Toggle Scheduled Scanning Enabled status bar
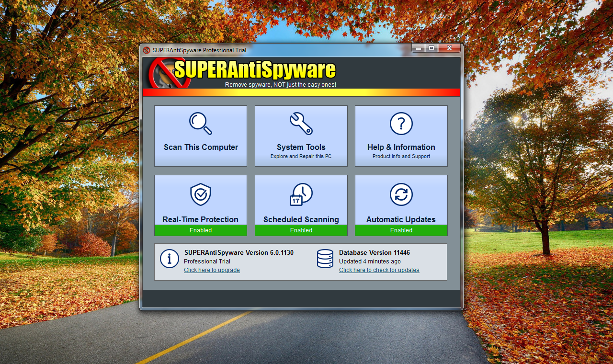 301,230
